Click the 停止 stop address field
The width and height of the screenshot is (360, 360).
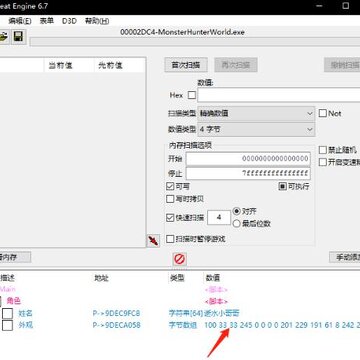248,173
